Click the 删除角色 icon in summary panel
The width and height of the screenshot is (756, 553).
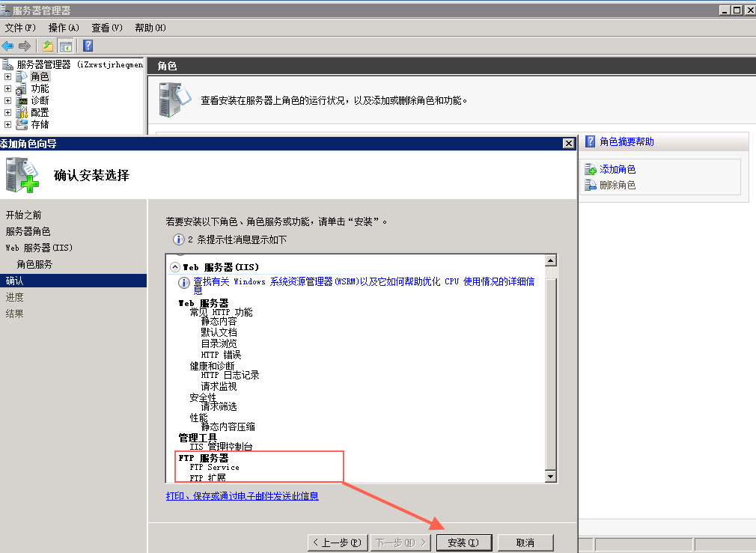pos(591,185)
